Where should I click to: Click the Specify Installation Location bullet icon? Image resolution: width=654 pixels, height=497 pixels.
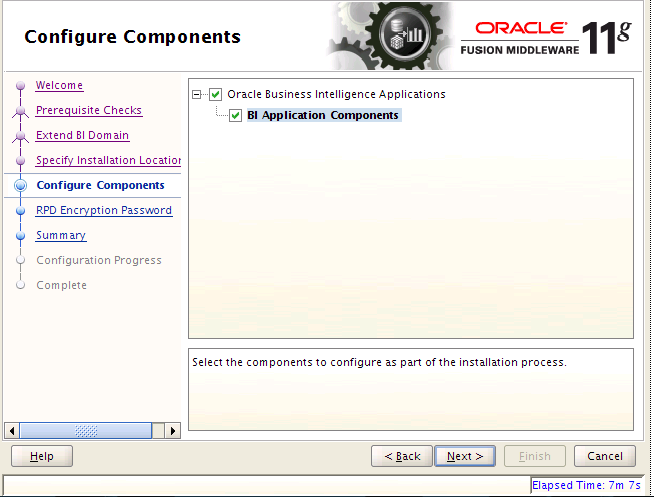(20, 161)
